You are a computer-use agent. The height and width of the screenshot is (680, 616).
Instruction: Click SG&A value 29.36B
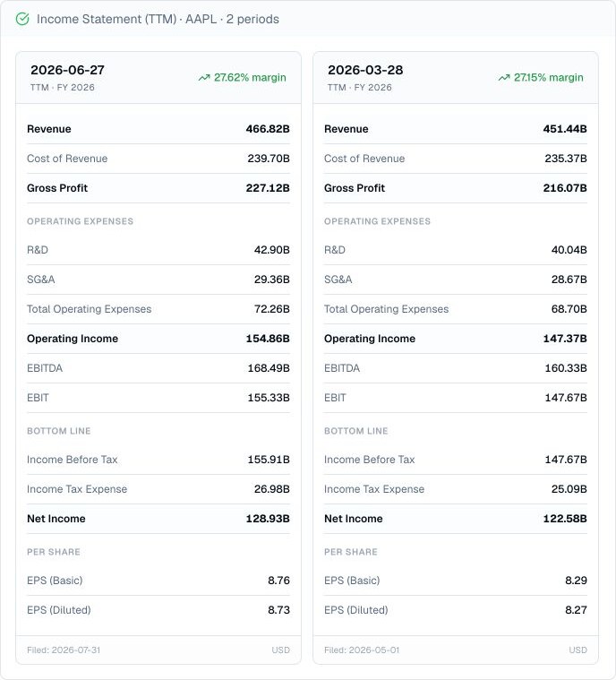(x=272, y=280)
